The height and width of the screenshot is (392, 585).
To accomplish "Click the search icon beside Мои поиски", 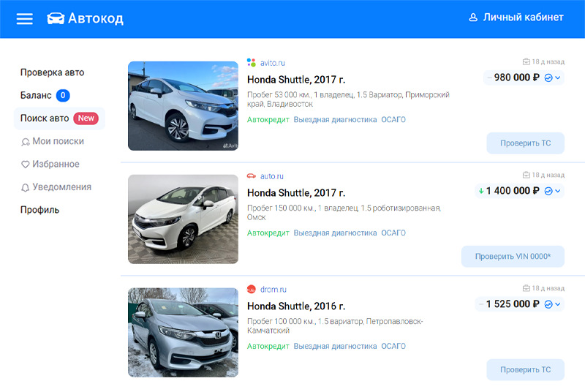I will click(x=26, y=142).
